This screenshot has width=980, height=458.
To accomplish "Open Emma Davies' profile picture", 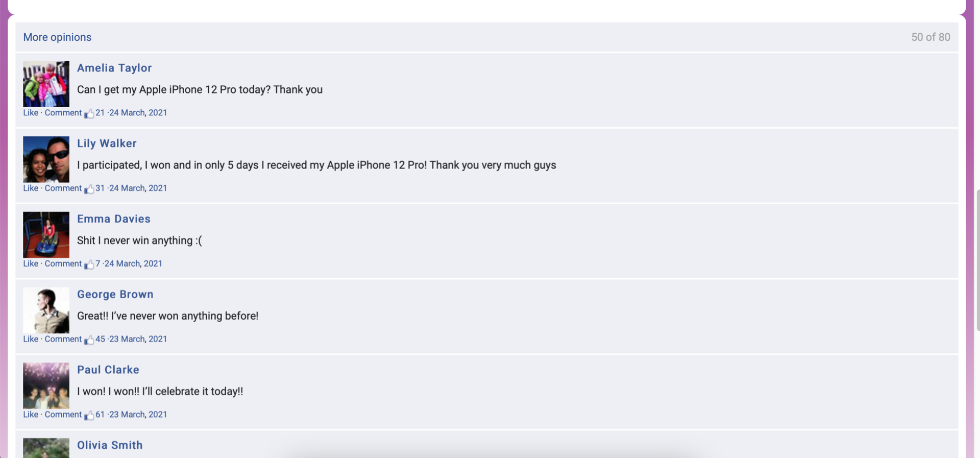I will pyautogui.click(x=46, y=235).
